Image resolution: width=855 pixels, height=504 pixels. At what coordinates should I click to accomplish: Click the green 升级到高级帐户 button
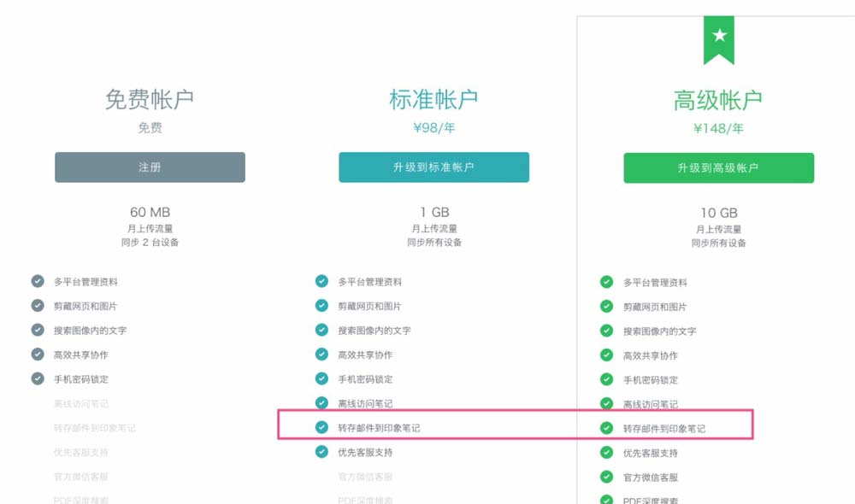click(x=719, y=167)
